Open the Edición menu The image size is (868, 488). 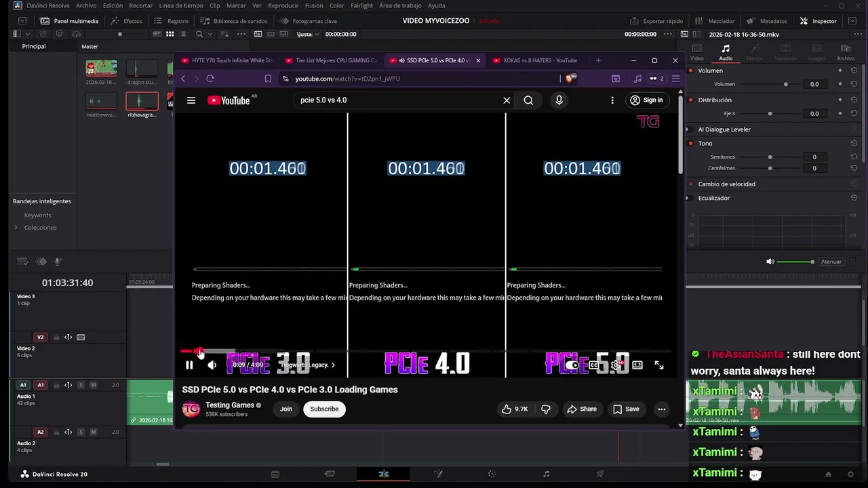click(113, 5)
